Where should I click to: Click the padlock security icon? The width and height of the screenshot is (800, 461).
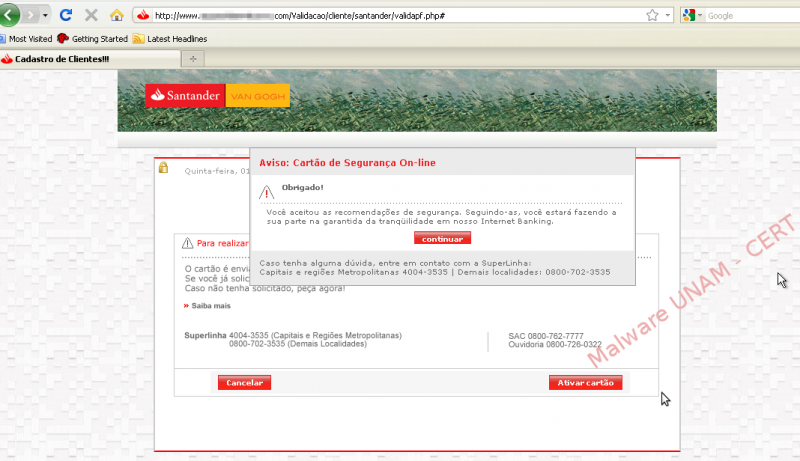tap(163, 167)
